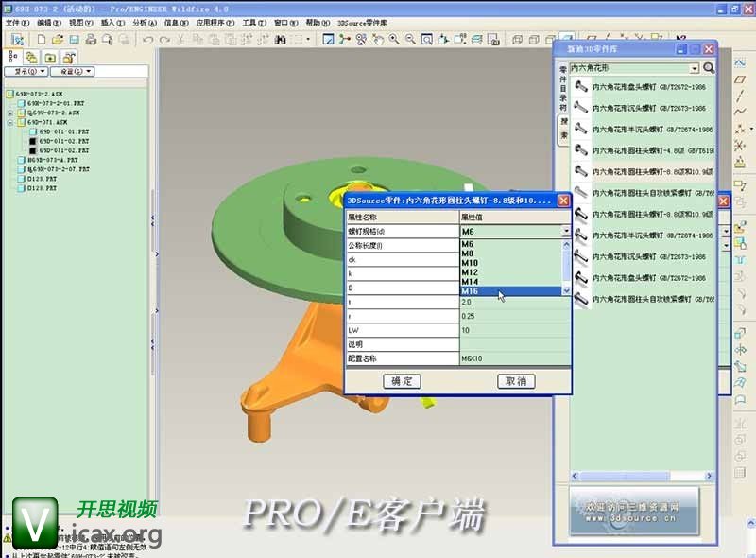Open the saved view list icon

[x=459, y=40]
